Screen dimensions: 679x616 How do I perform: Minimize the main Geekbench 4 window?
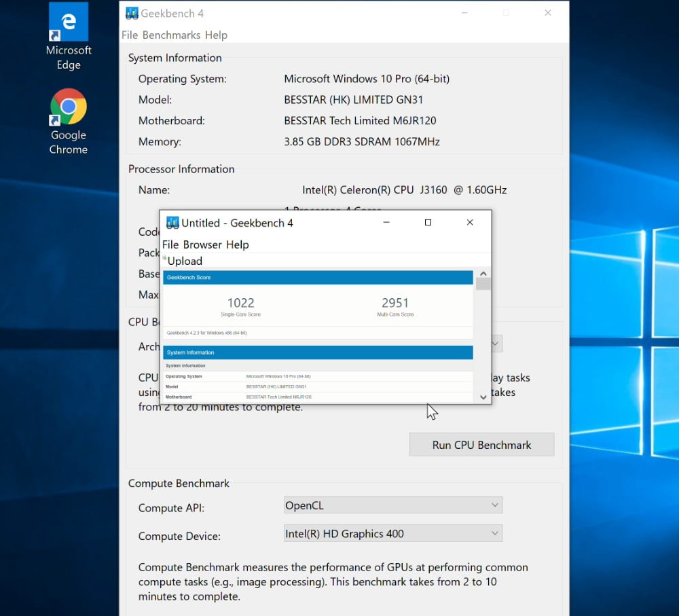point(464,13)
